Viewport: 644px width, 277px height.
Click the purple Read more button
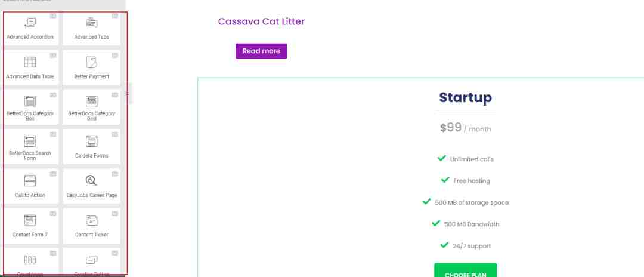261,51
